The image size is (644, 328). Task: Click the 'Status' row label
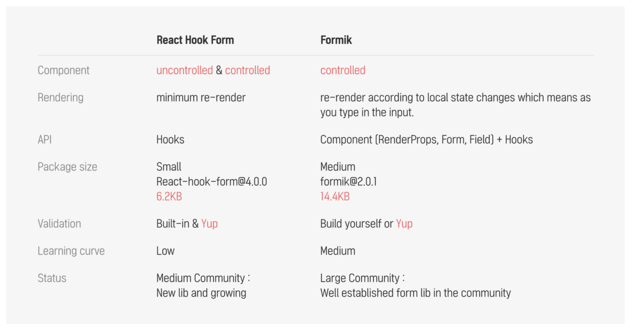point(52,278)
